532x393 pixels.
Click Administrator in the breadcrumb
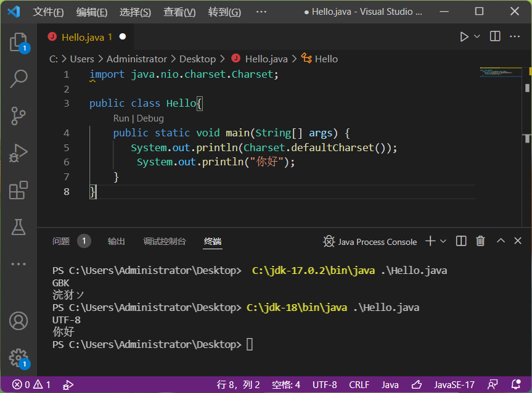[x=137, y=59]
